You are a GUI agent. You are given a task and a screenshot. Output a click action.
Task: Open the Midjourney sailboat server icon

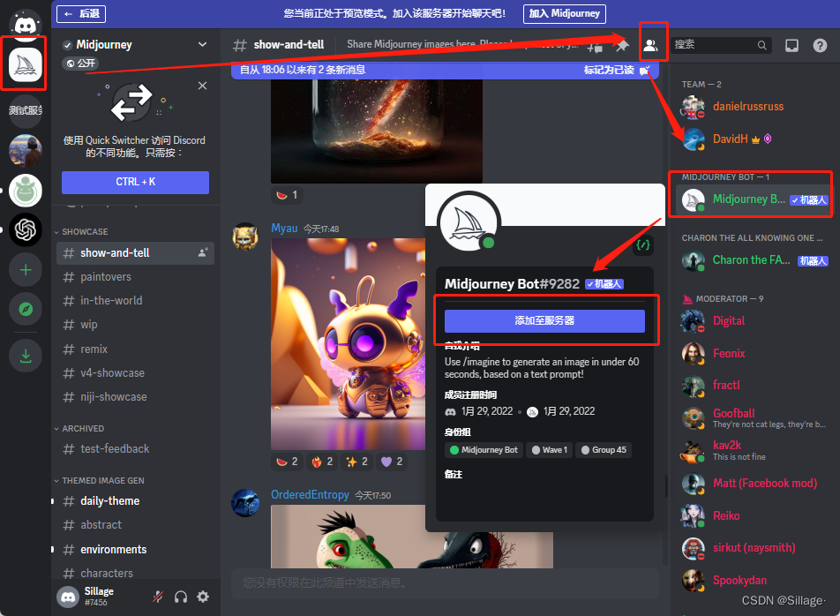(26, 64)
